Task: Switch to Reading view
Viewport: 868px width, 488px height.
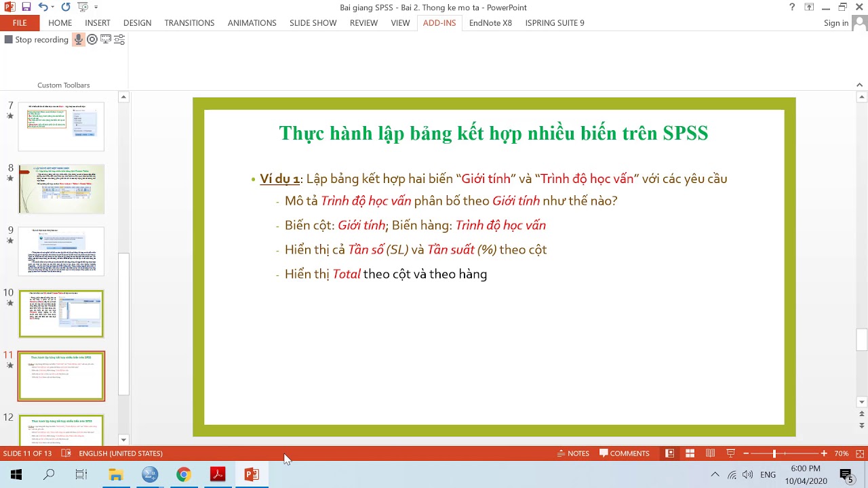Action: click(710, 453)
